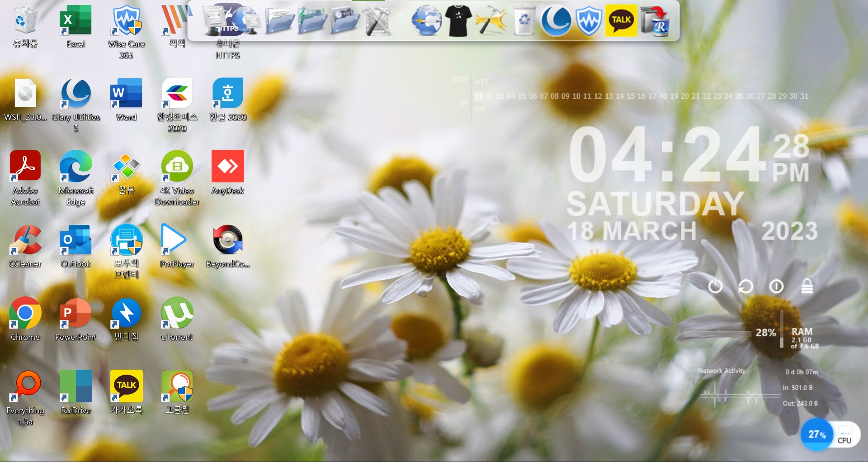The width and height of the screenshot is (868, 462).
Task: Launch uTorrent from the desktop
Action: coord(177,319)
